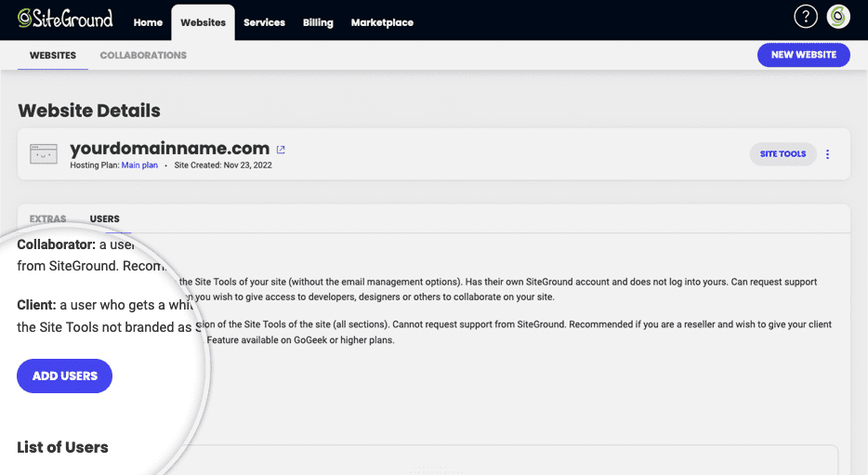Switch to the Collaborations tab
The image size is (868, 475).
(x=143, y=56)
